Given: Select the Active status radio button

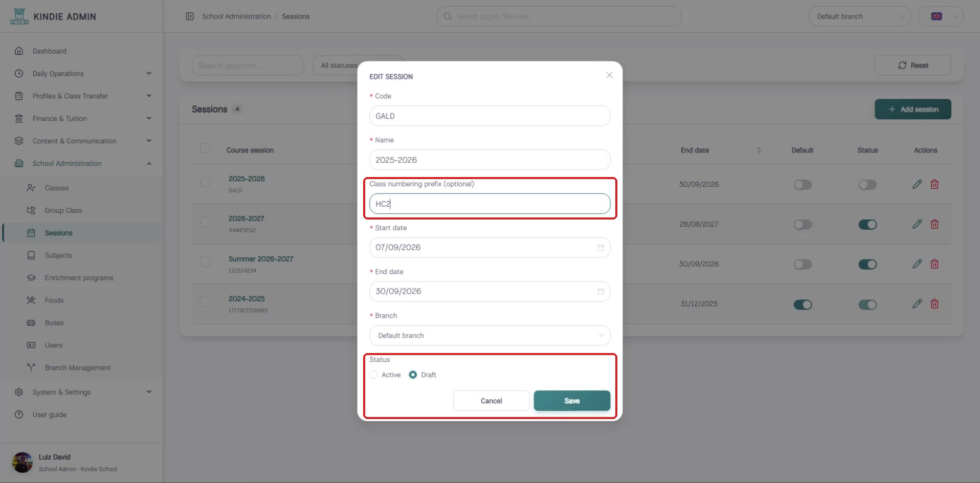Looking at the screenshot, I should pyautogui.click(x=374, y=375).
